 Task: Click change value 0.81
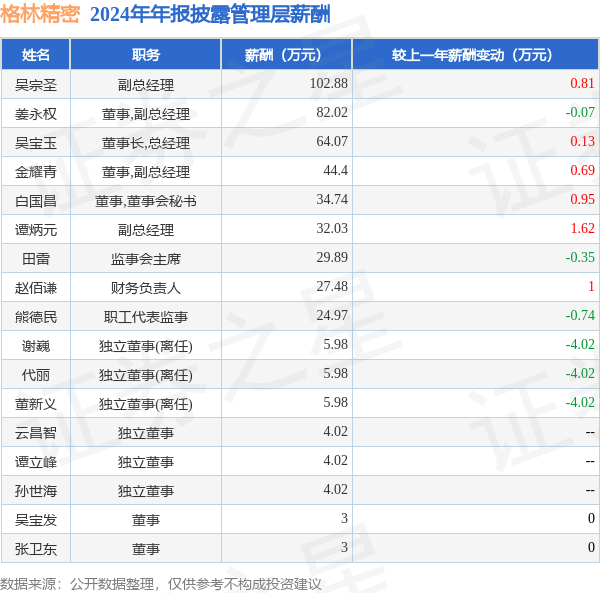582,83
